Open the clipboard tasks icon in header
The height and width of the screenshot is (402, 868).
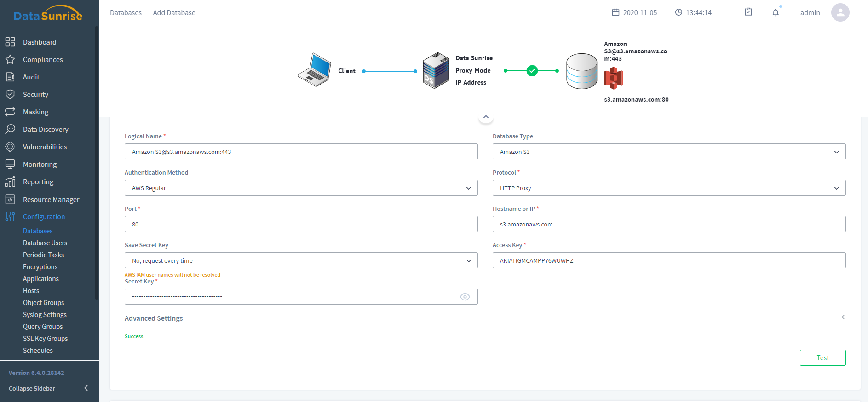[748, 12]
